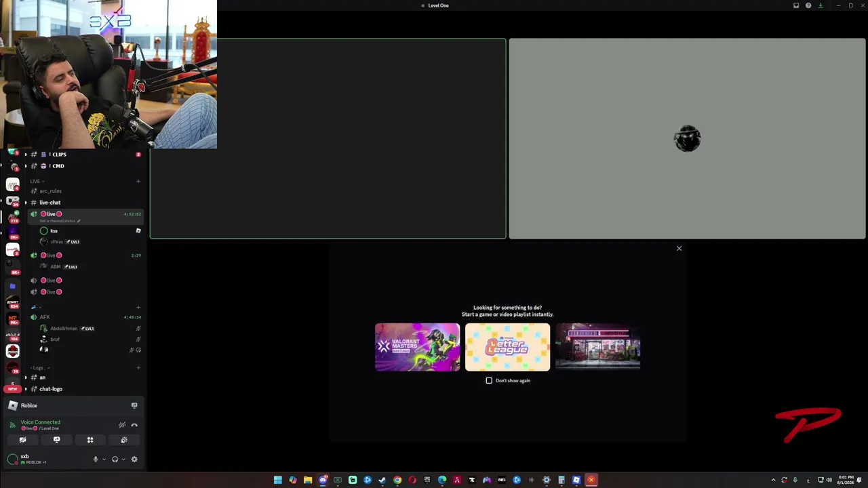Open the server folder icon

pyautogui.click(x=12, y=286)
